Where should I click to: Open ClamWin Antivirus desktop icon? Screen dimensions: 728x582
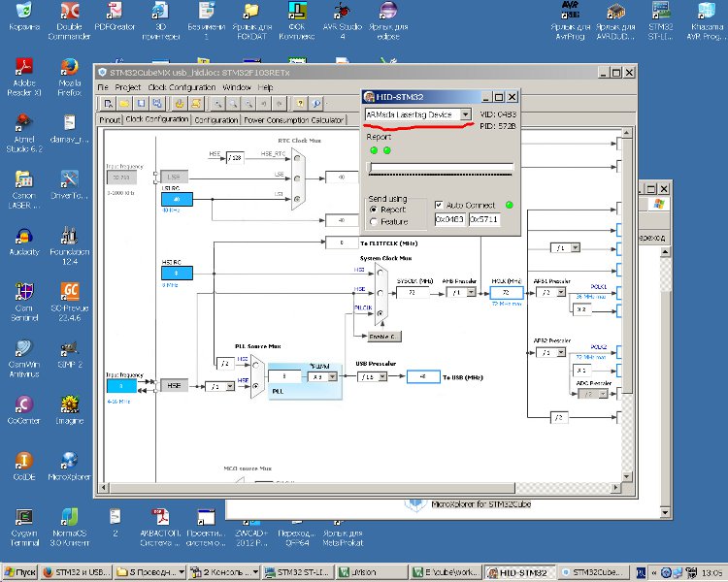point(24,358)
